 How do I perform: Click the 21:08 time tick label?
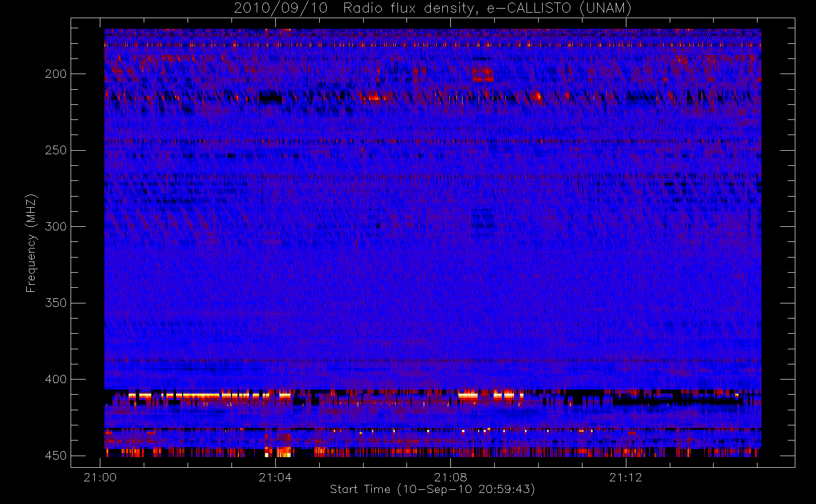pos(450,477)
